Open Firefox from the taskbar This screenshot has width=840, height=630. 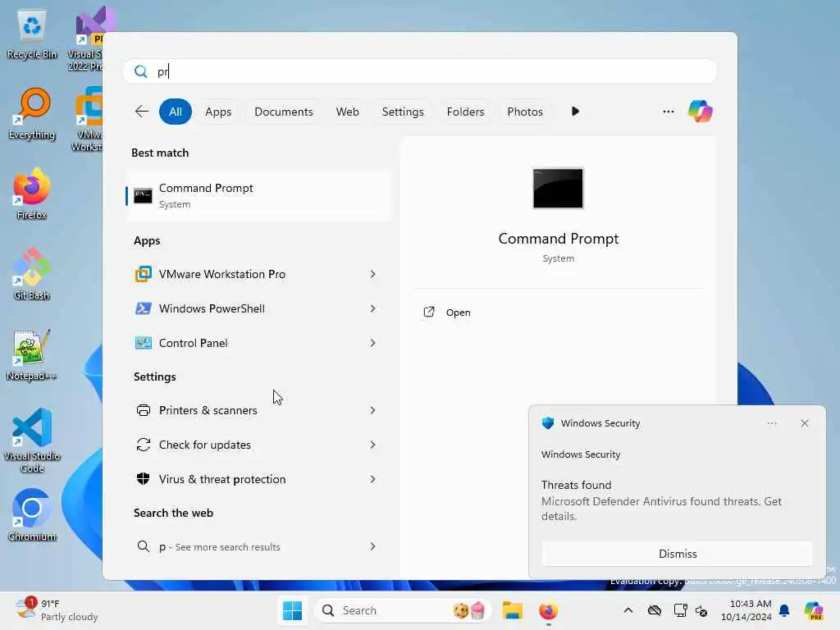pyautogui.click(x=548, y=610)
